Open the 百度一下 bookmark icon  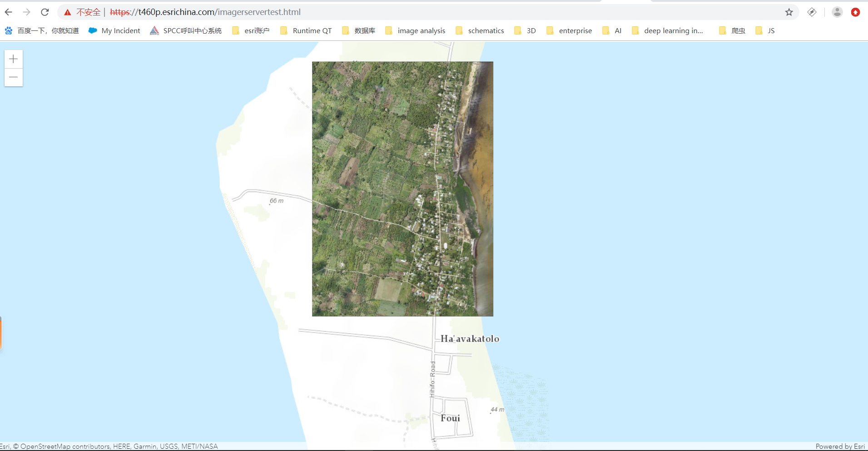(8, 30)
